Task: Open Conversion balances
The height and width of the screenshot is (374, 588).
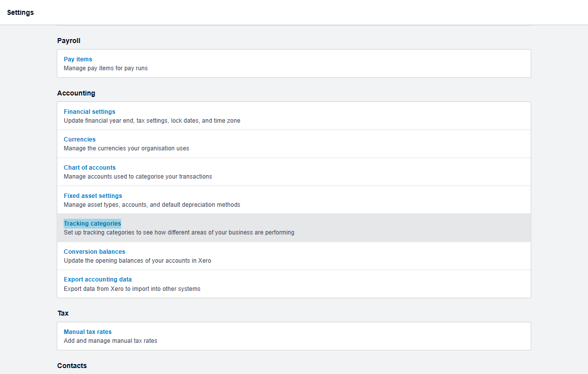Action: (x=94, y=252)
